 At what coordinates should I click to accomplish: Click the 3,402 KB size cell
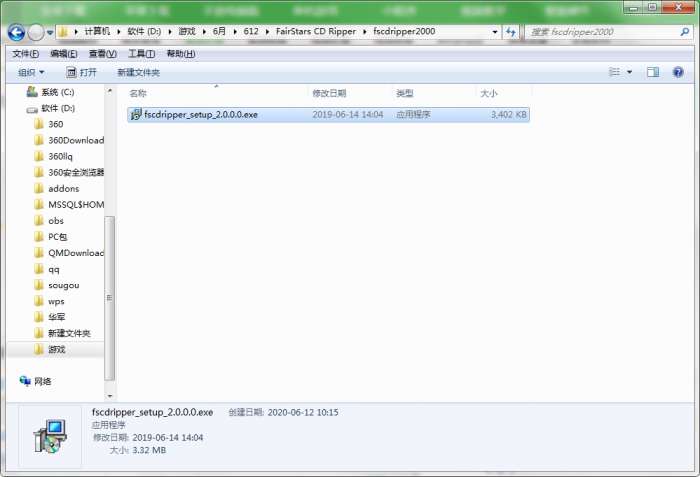point(508,114)
